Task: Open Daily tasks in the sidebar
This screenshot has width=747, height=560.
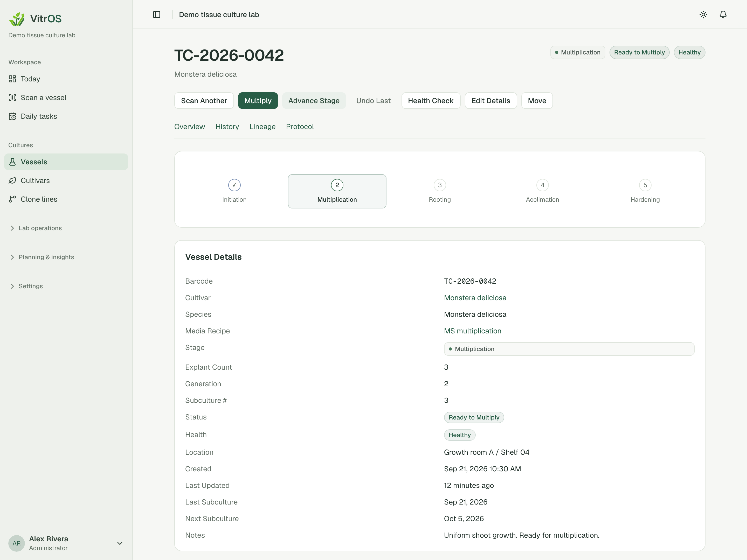Action: pyautogui.click(x=66, y=116)
